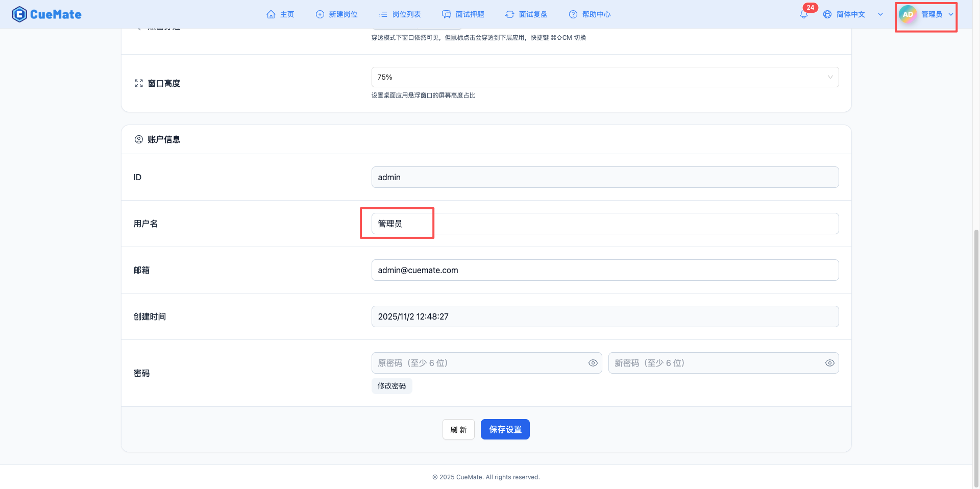Click the globe icon next to 简体中文
This screenshot has width=980, height=489.
click(827, 14)
